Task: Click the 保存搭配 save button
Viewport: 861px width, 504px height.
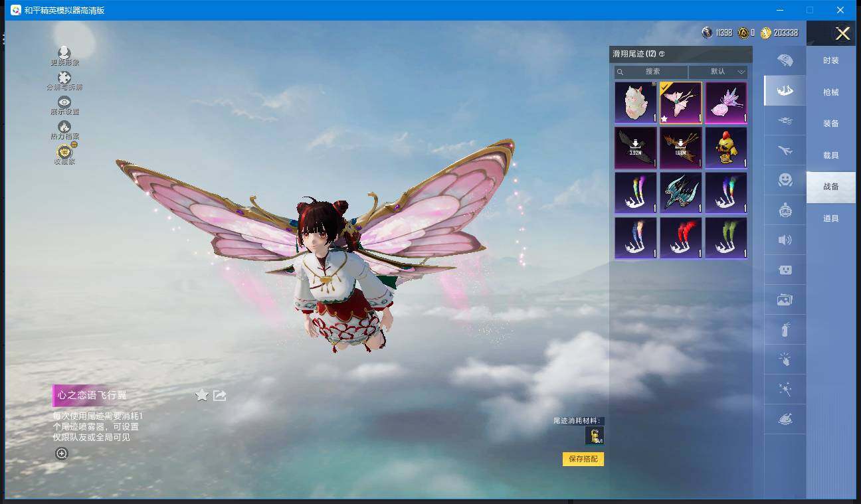Action: pyautogui.click(x=583, y=459)
